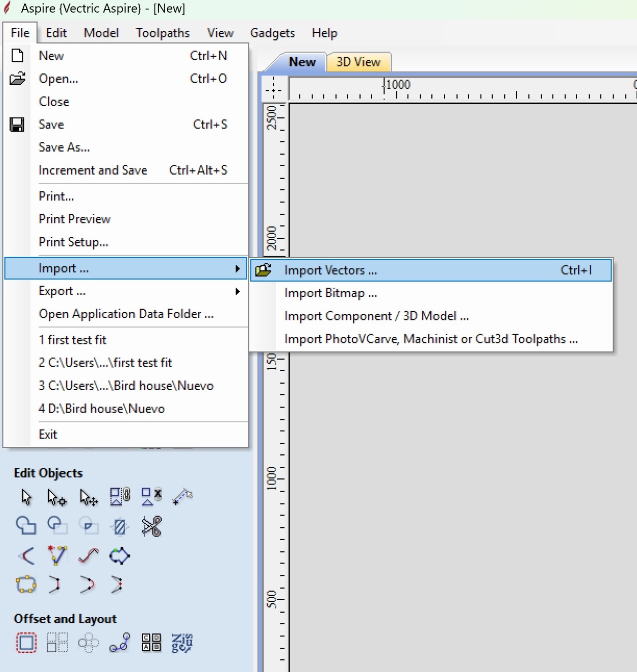637x672 pixels.
Task: Select Print... from the File menu
Action: tap(126, 196)
